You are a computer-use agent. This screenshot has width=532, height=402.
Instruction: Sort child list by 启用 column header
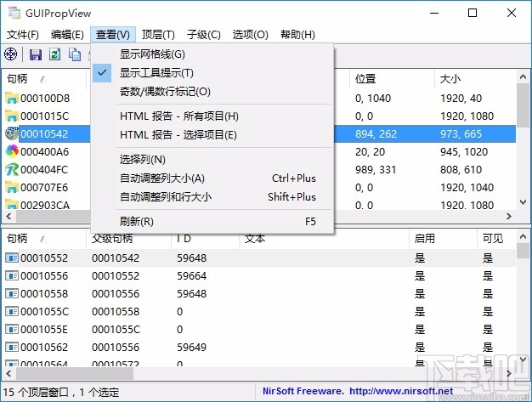tap(443, 239)
